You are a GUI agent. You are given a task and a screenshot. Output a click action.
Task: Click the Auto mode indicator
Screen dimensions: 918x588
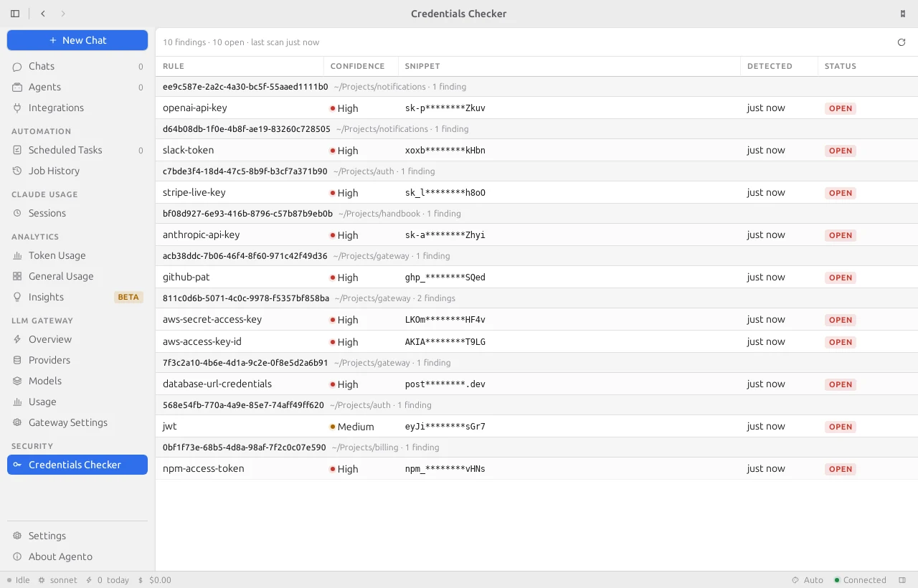tap(808, 580)
